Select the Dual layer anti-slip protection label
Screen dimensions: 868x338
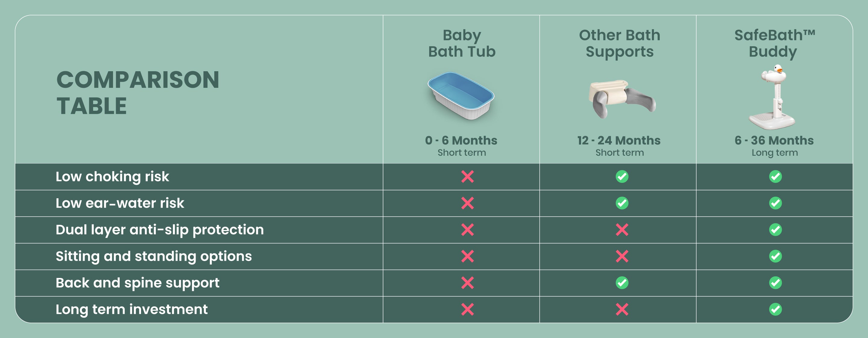pos(160,230)
